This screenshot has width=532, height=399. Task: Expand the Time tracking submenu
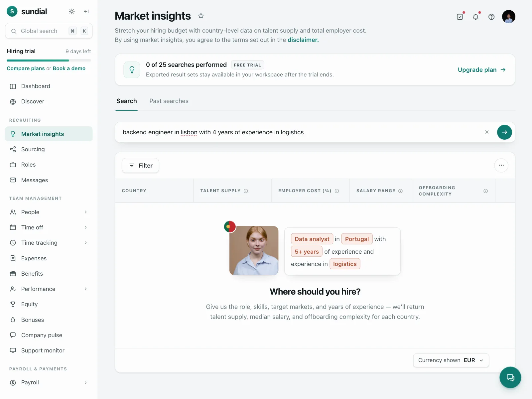[49, 243]
